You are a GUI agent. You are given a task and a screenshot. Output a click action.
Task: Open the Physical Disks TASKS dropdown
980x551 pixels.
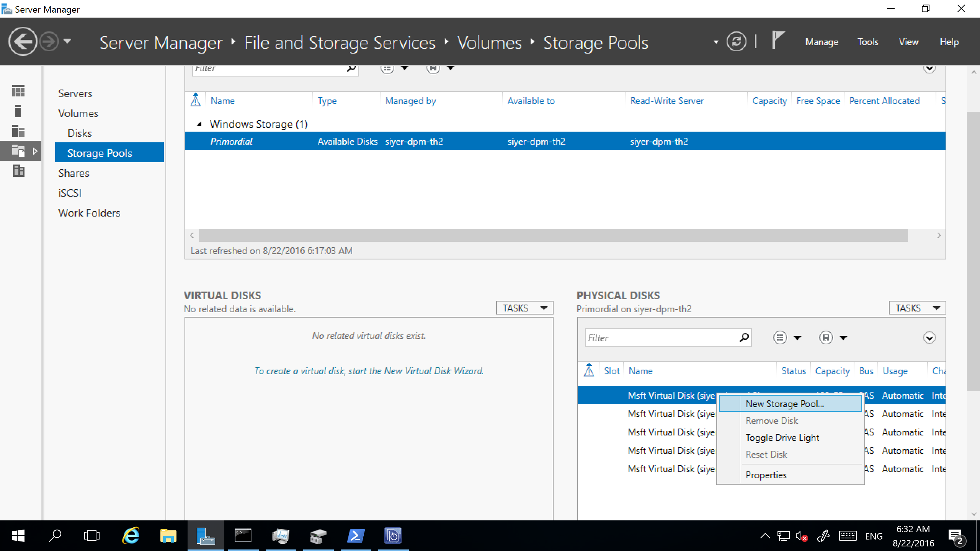point(917,308)
